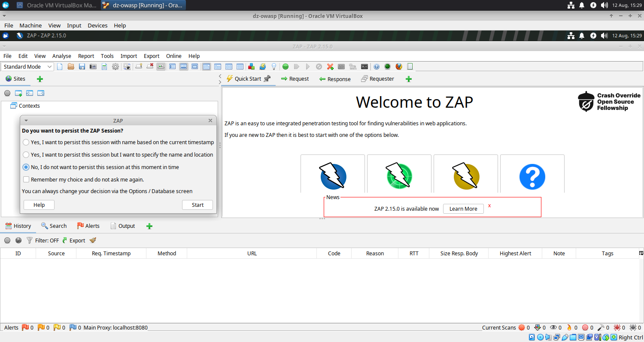Click the scan policy sliders icon

[341, 67]
